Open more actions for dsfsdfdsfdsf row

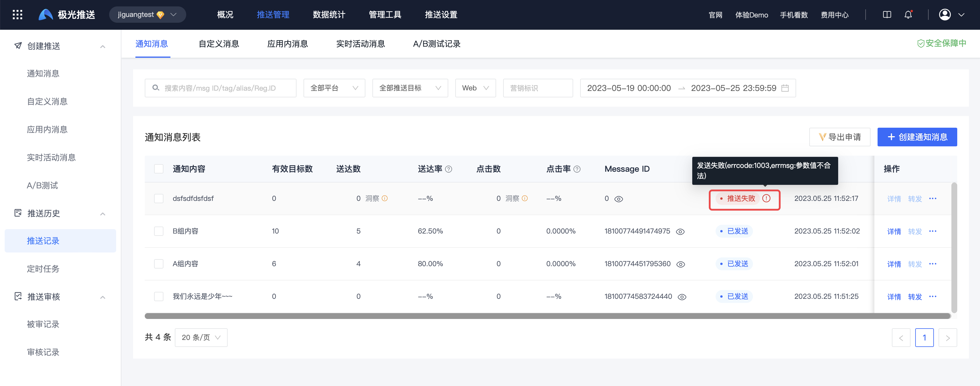tap(932, 199)
